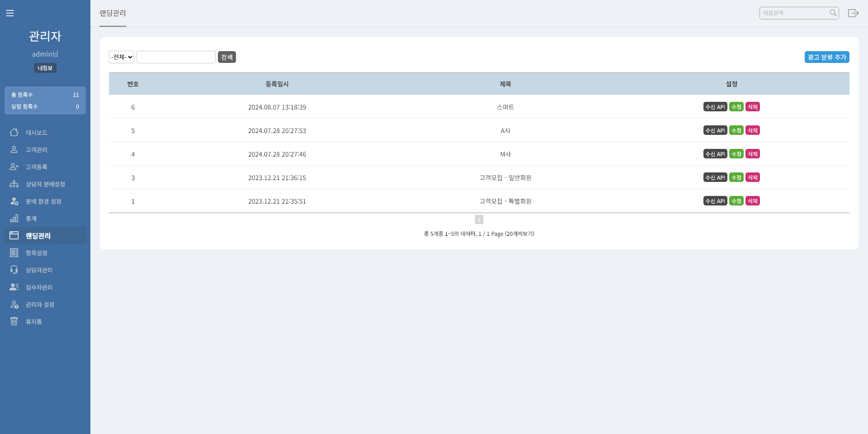868x434 pixels.
Task: Go to 고객등록 in sidebar menu
Action: (36, 167)
